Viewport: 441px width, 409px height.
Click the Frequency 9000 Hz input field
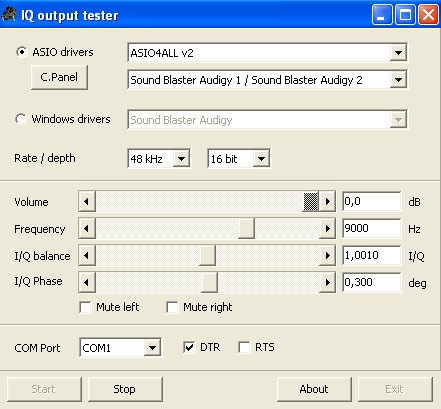[371, 229]
